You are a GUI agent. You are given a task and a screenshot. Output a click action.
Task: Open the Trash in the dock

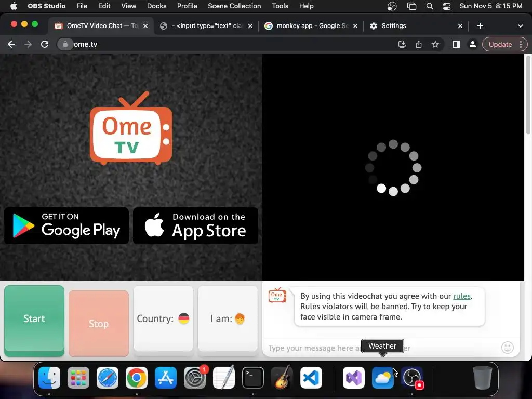tap(483, 378)
